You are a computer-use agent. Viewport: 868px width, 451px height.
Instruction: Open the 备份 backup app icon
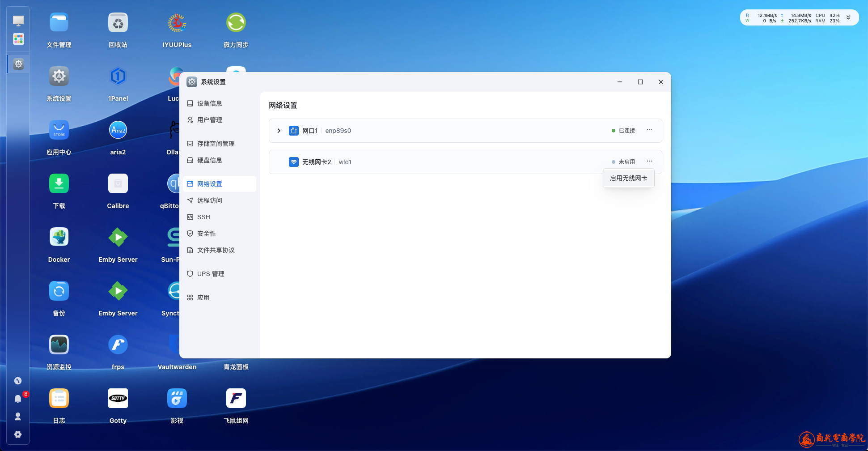coord(59,291)
